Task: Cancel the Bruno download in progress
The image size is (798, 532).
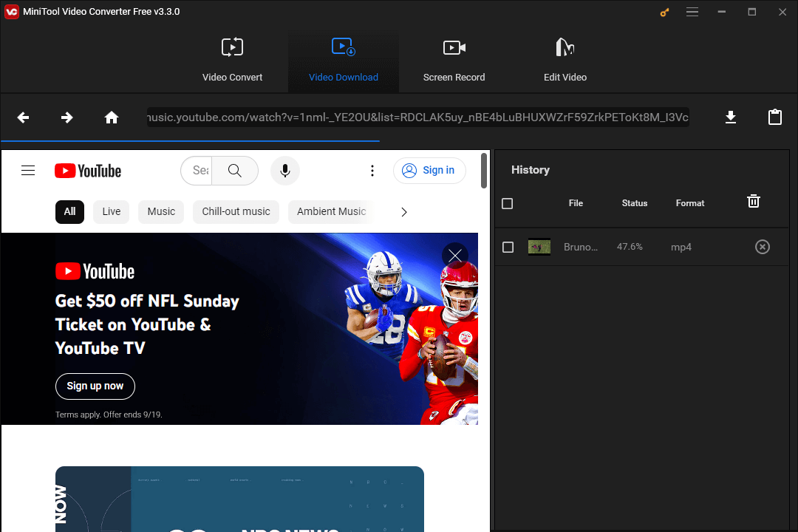Action: (762, 247)
